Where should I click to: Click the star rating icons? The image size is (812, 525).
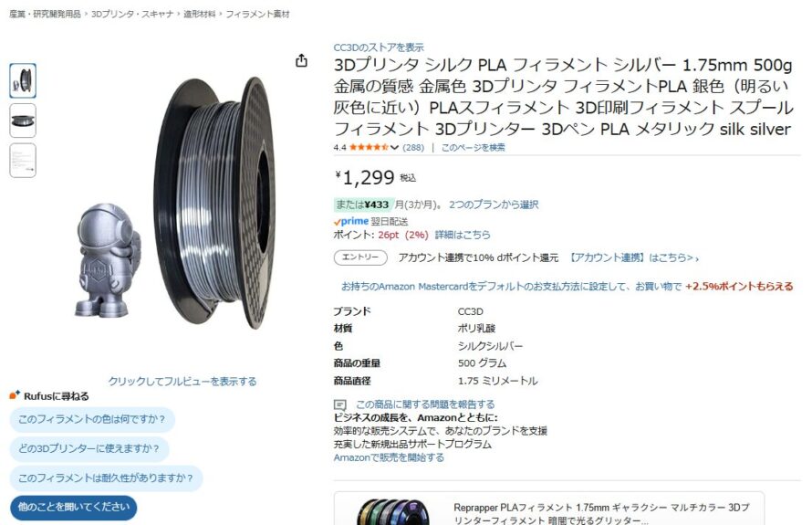(369, 147)
